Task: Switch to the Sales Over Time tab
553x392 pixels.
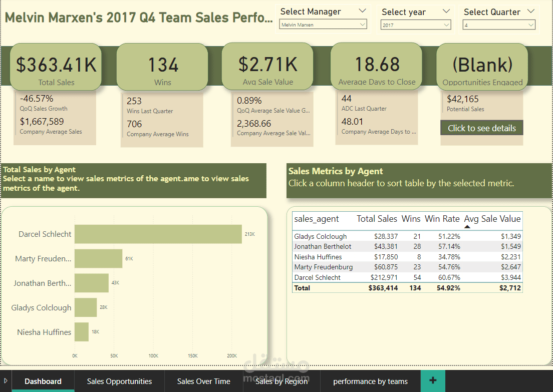Action: click(x=203, y=381)
